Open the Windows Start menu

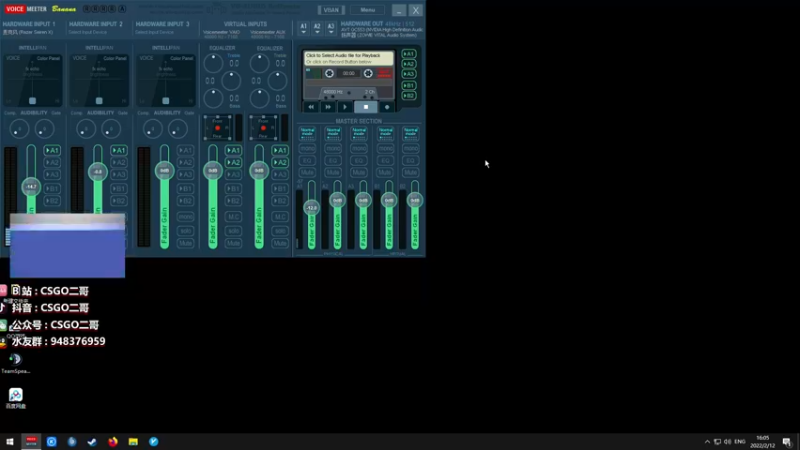(10, 442)
